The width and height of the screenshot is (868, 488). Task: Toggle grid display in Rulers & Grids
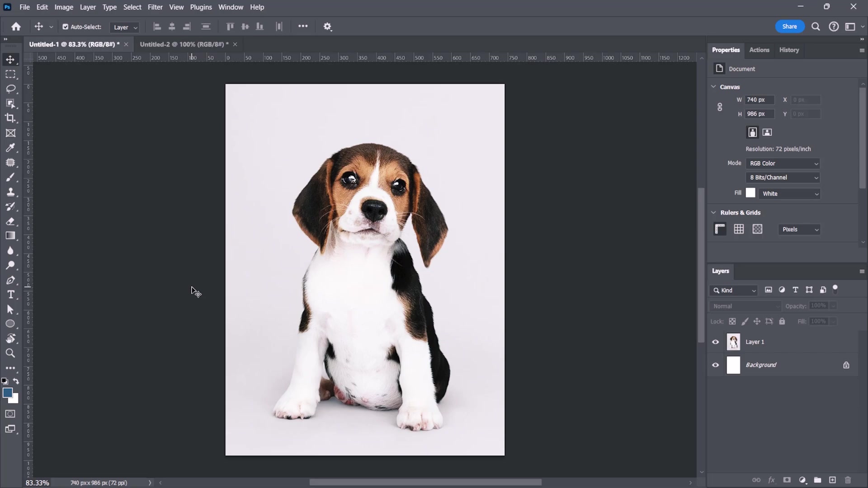tap(739, 230)
